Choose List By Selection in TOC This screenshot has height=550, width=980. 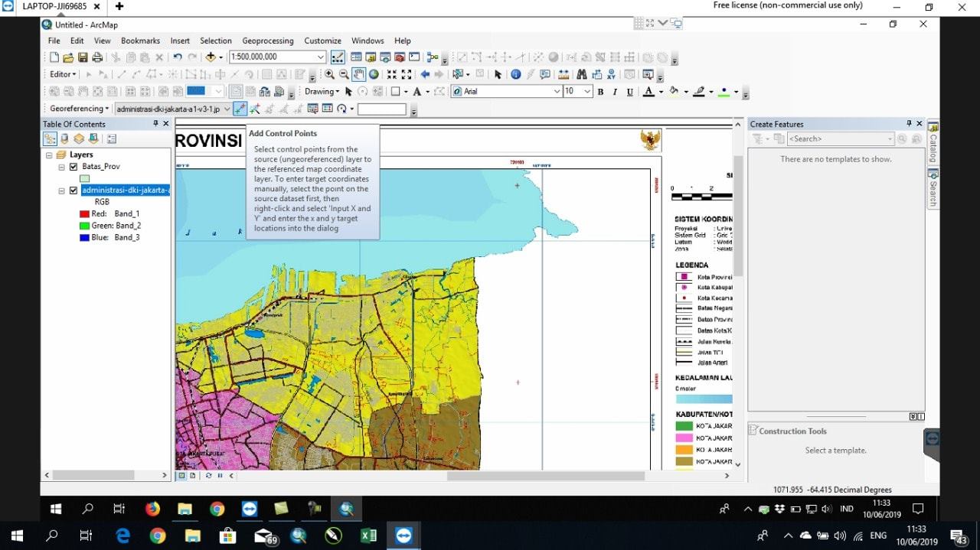coord(93,138)
